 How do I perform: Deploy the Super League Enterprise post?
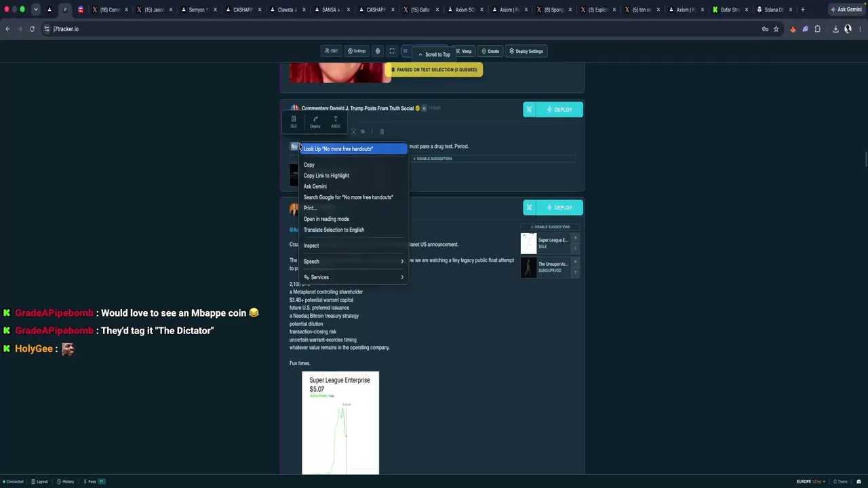click(x=559, y=208)
